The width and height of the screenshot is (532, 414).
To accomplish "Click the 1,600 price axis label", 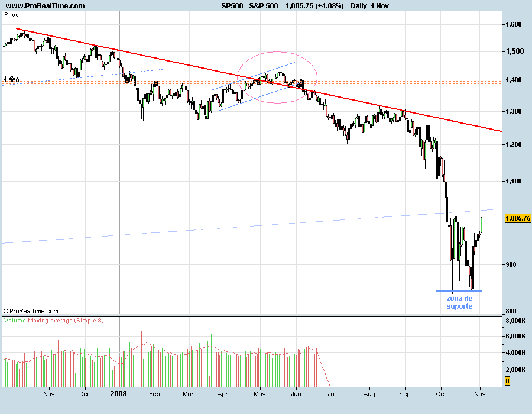I will pos(514,24).
